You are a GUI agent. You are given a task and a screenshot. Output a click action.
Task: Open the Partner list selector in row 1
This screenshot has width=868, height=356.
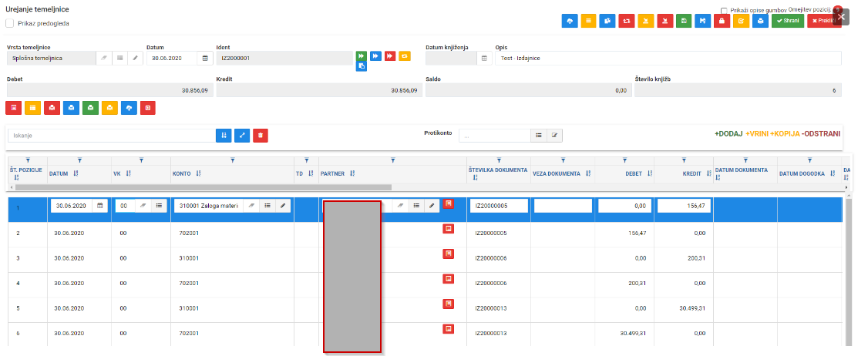click(416, 206)
